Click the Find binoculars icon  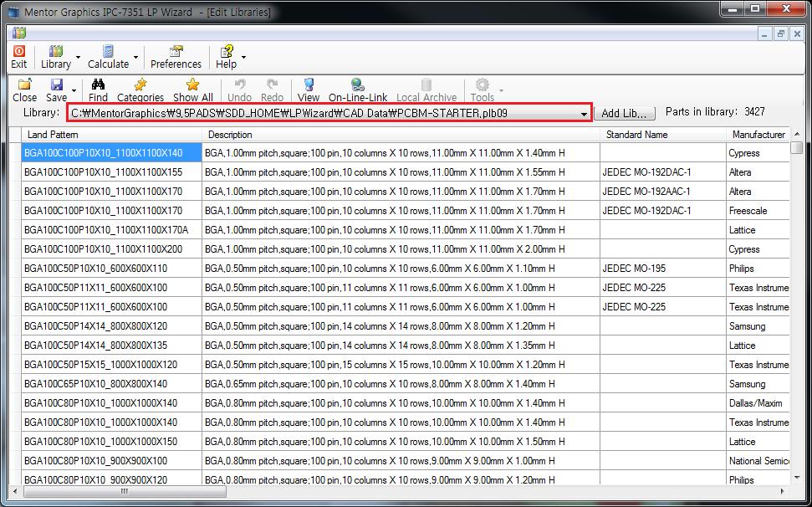coord(98,84)
